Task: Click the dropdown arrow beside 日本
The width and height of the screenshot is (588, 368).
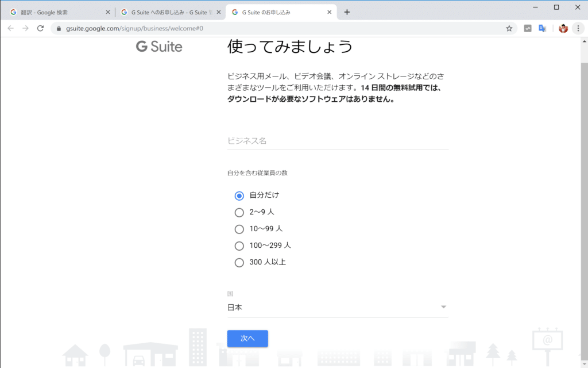Action: point(443,307)
